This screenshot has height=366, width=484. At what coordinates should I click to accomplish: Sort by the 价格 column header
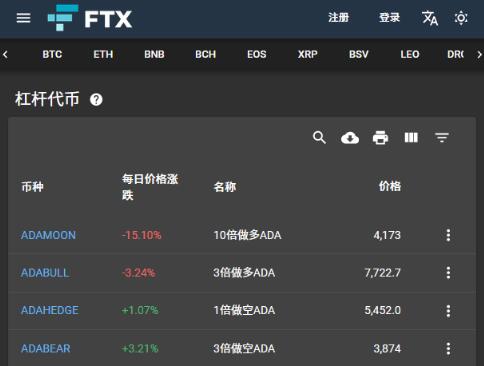[x=390, y=186]
